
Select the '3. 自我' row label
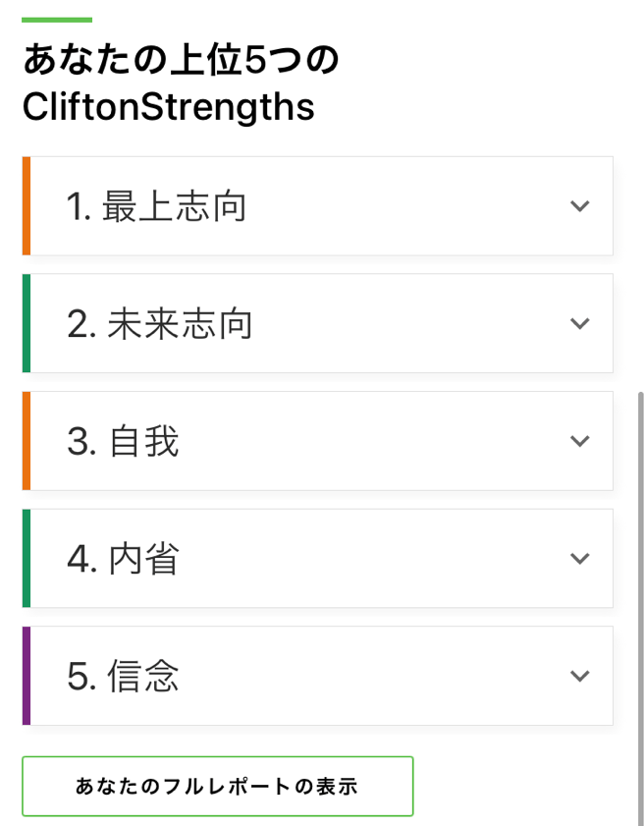coord(124,441)
